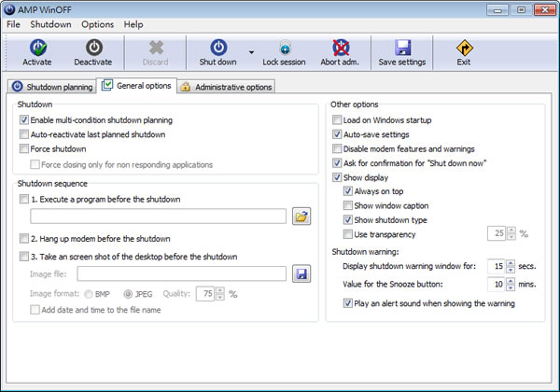Click the Activate toolbar icon

tap(38, 48)
